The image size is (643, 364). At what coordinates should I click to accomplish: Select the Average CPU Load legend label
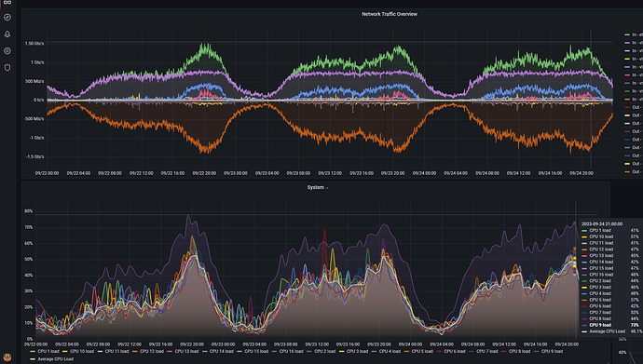coord(55,359)
